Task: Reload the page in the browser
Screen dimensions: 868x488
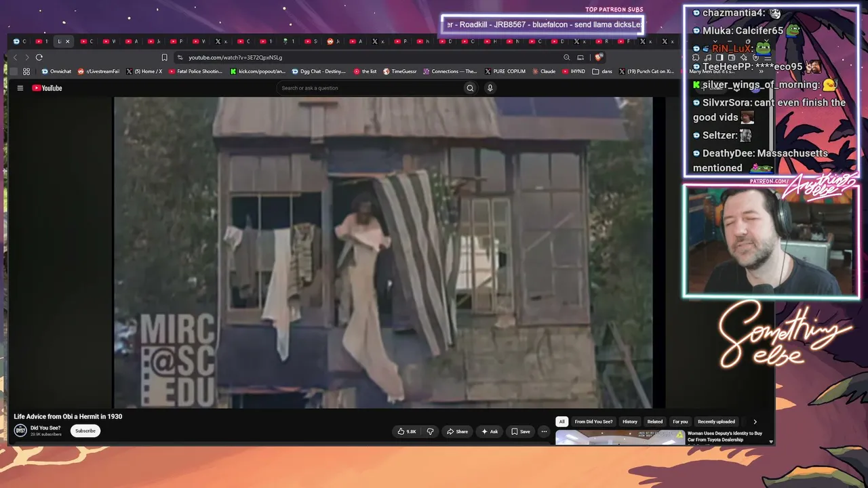Action: point(39,58)
